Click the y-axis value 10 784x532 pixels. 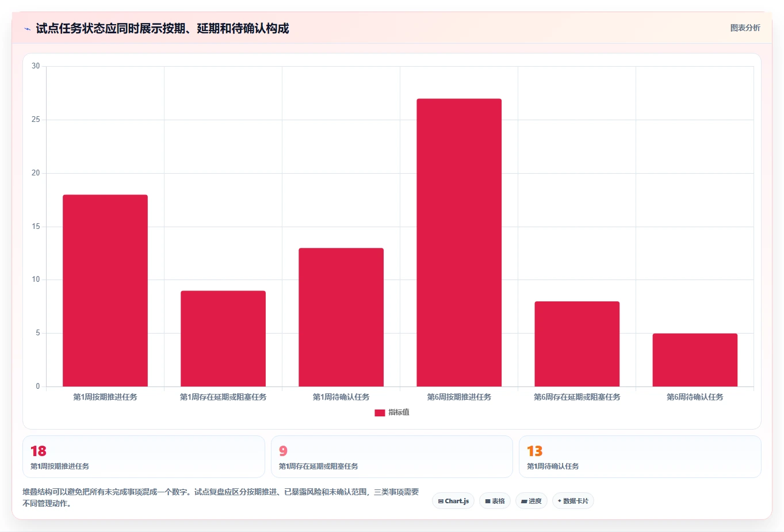36,280
